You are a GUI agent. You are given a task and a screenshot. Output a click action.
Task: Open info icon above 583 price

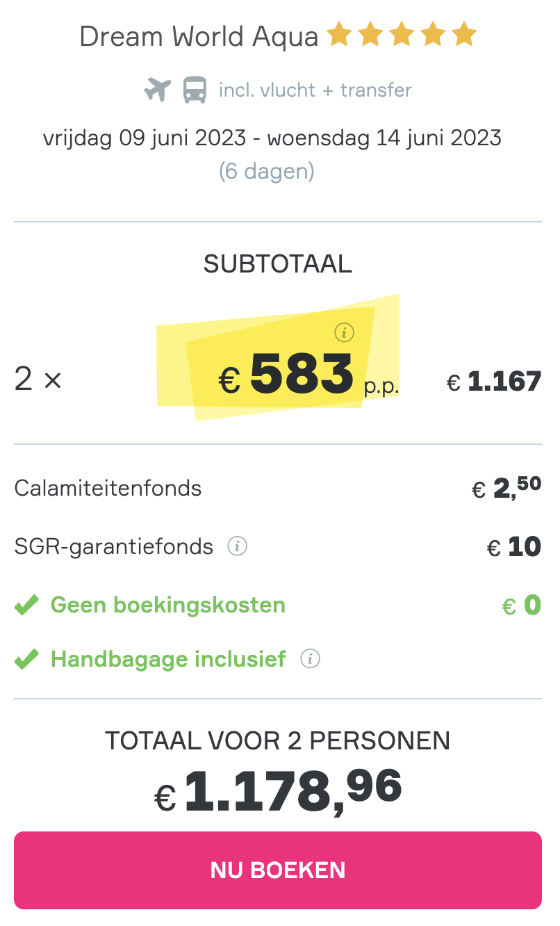(344, 333)
